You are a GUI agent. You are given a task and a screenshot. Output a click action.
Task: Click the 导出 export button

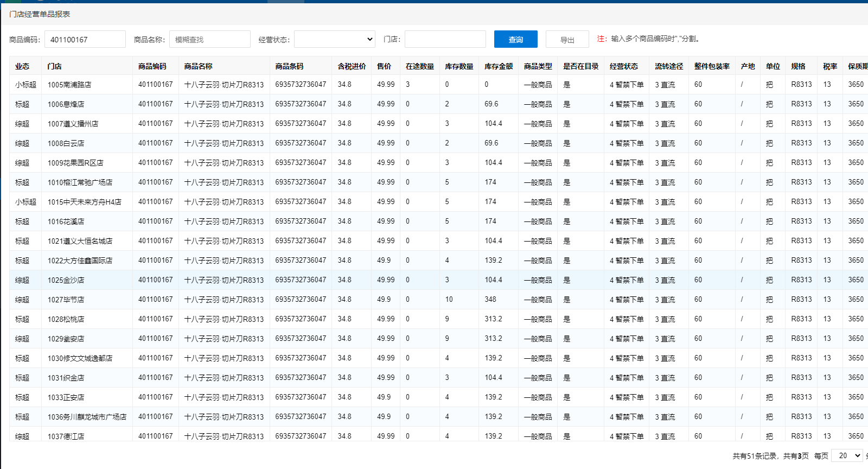click(x=567, y=40)
